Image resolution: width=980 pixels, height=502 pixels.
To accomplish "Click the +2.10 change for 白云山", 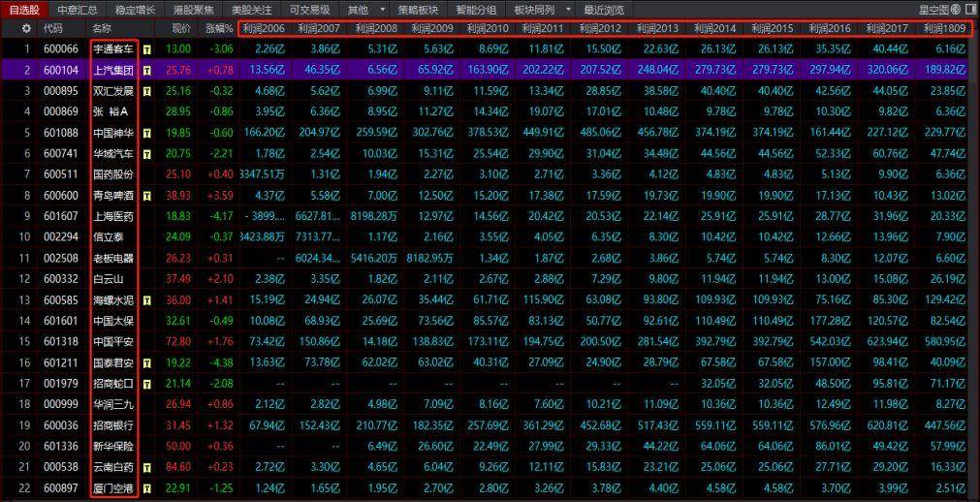I will point(221,279).
